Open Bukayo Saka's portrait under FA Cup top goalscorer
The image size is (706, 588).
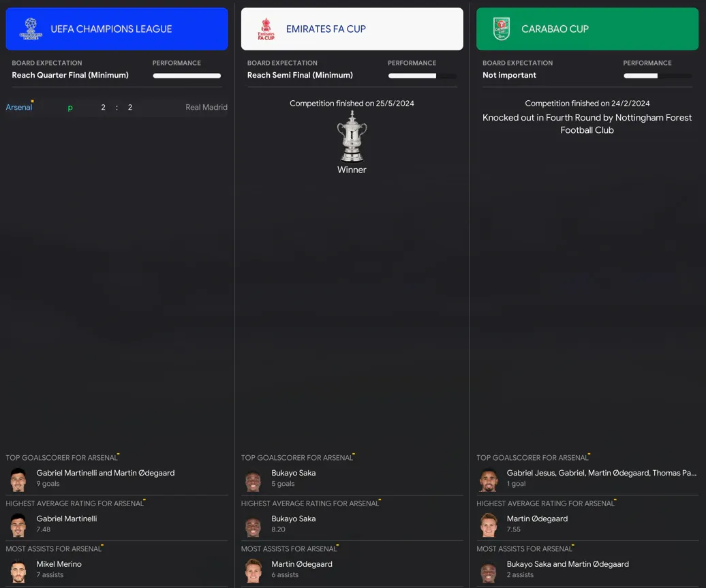pyautogui.click(x=254, y=480)
